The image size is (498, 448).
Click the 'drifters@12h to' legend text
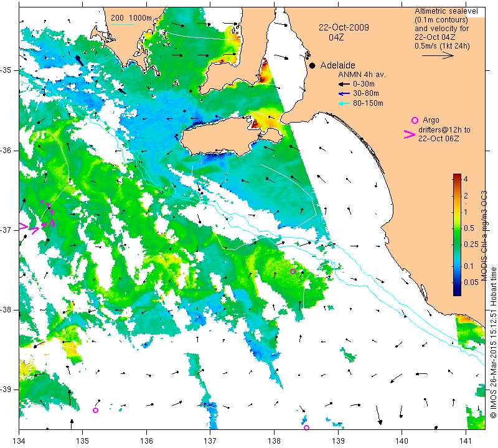tap(444, 130)
